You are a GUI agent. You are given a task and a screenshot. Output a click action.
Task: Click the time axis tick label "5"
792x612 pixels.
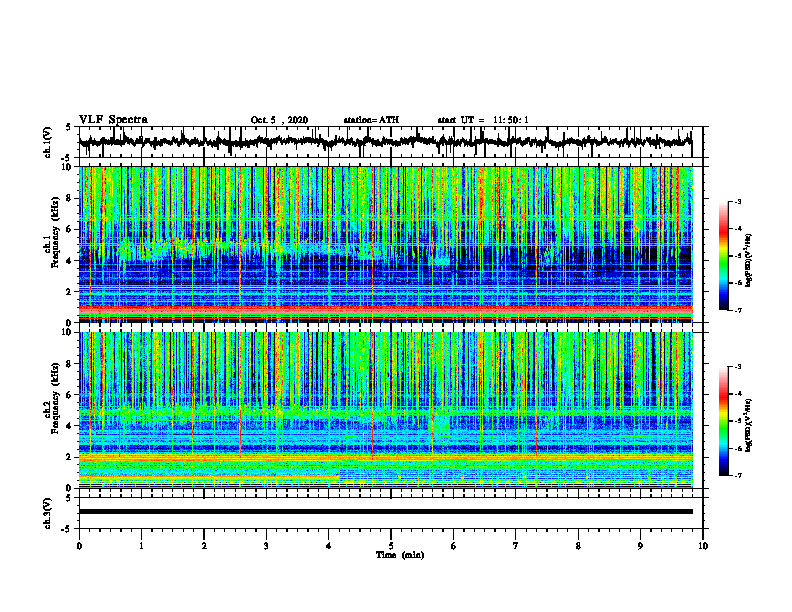click(x=391, y=546)
